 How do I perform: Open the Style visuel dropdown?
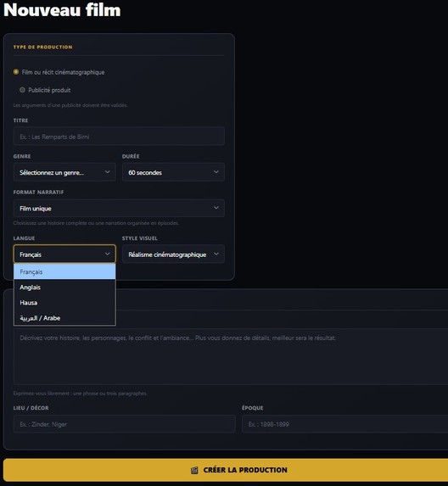173,254
